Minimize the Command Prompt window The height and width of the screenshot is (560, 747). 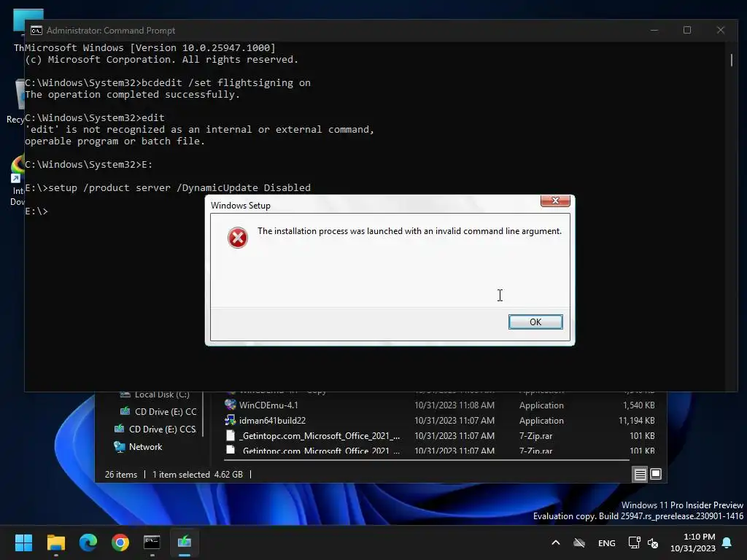(654, 30)
